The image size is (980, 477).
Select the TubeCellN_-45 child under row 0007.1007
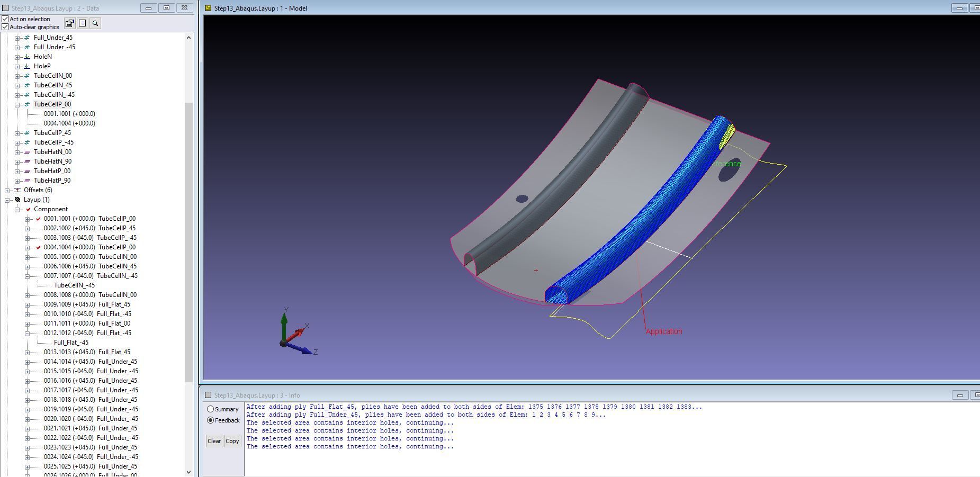click(x=74, y=285)
